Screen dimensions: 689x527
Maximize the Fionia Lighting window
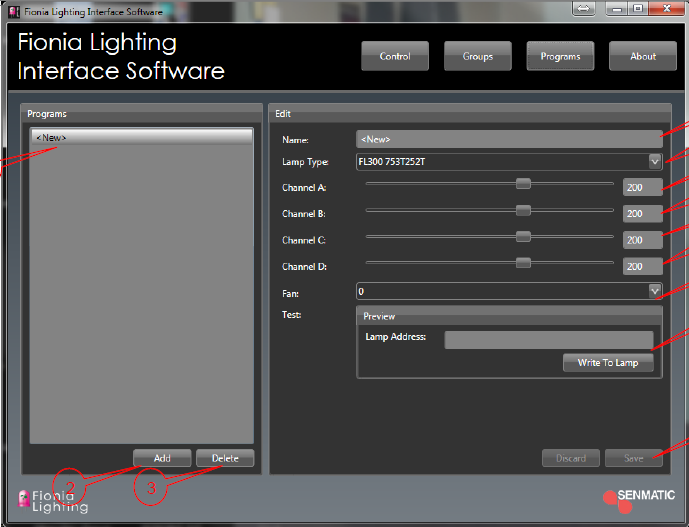click(x=638, y=8)
